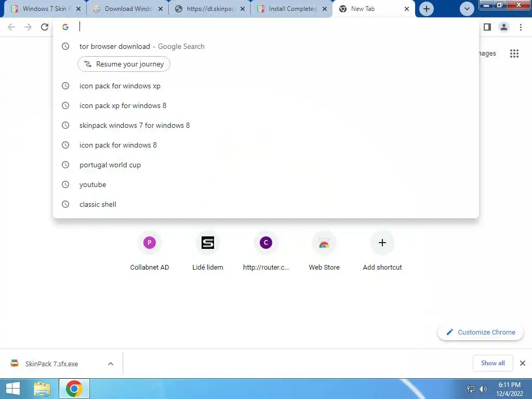The height and width of the screenshot is (399, 532).
Task: Click the Google logo in address bar
Action: [x=65, y=27]
